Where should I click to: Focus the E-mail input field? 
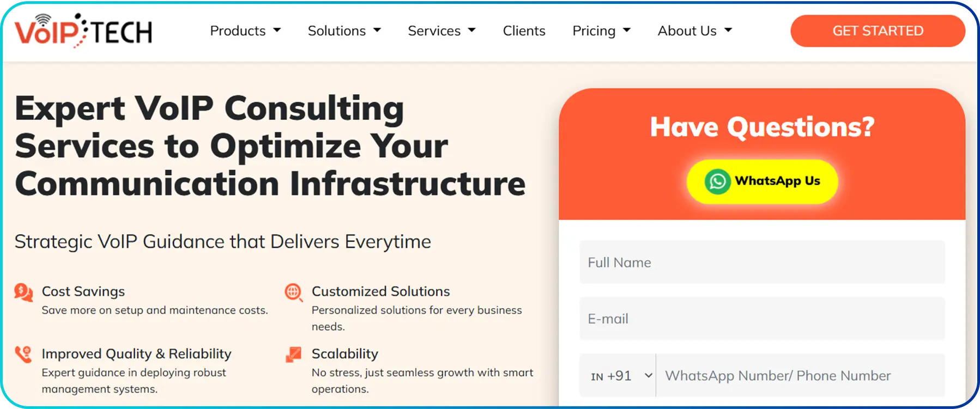pos(762,319)
